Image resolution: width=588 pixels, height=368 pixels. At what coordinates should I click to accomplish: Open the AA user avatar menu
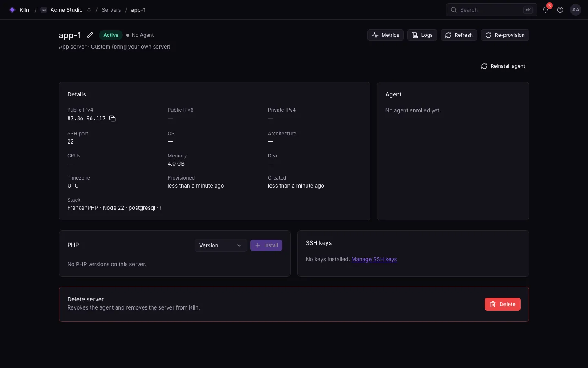point(576,10)
